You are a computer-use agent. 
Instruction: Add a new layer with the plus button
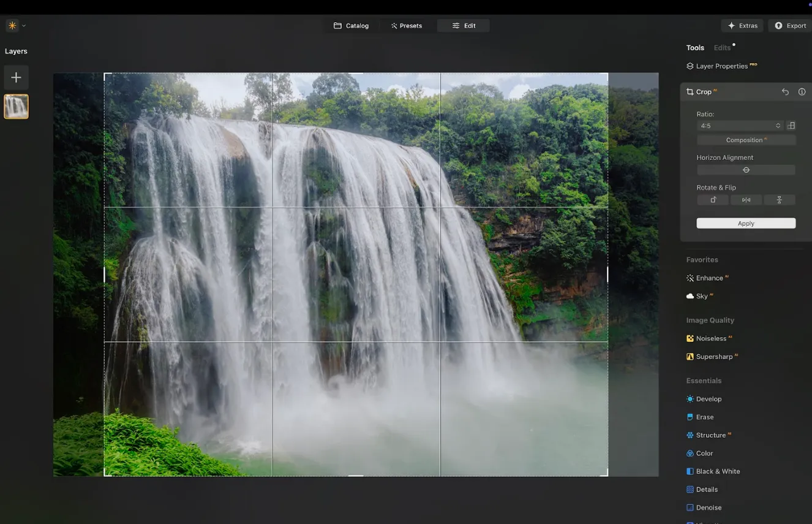(16, 77)
